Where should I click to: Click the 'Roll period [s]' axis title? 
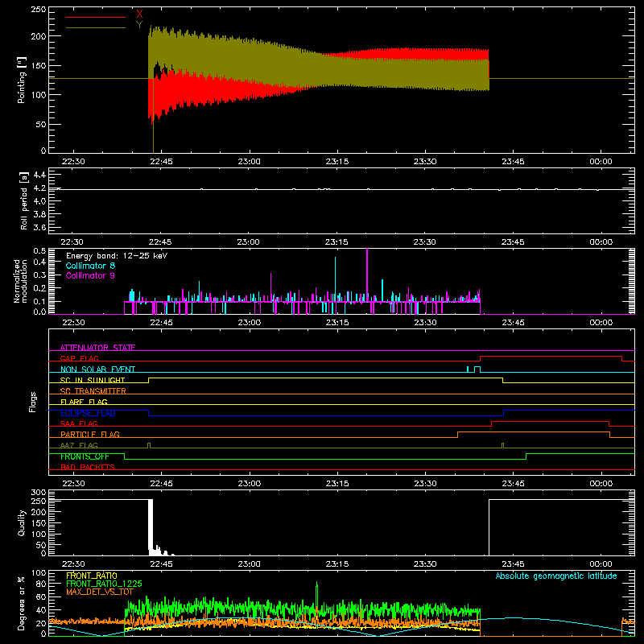click(24, 200)
